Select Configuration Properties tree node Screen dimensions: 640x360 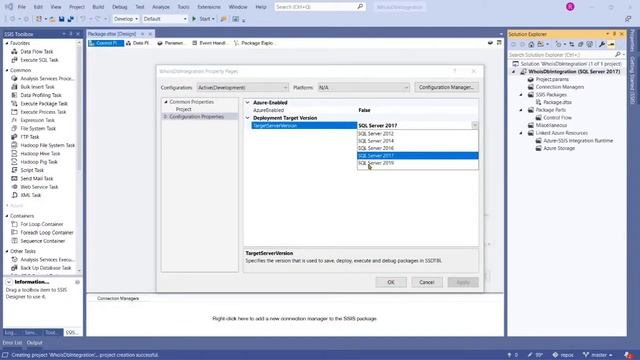(x=197, y=117)
